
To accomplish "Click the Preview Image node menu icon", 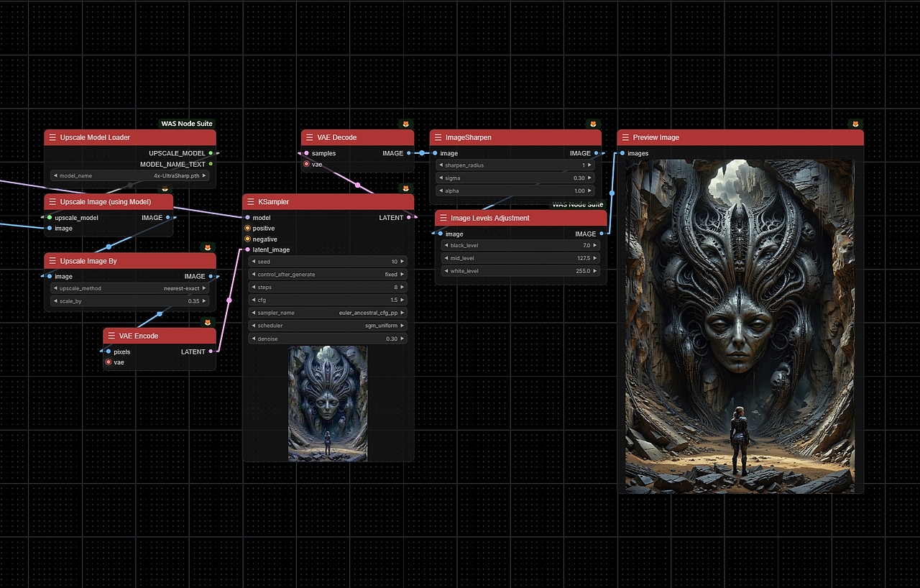I will 625,137.
